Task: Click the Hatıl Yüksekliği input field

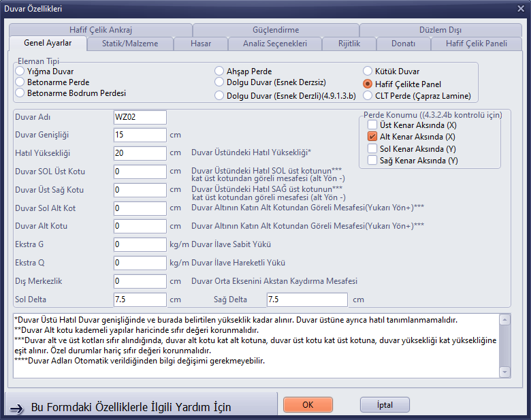Action: [x=140, y=153]
